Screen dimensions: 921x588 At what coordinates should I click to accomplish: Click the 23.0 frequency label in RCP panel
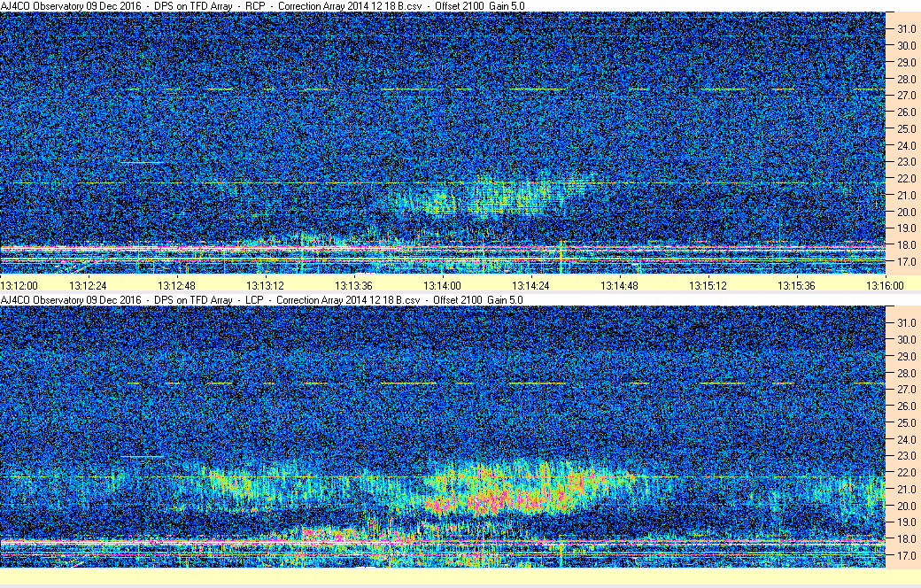coord(906,161)
